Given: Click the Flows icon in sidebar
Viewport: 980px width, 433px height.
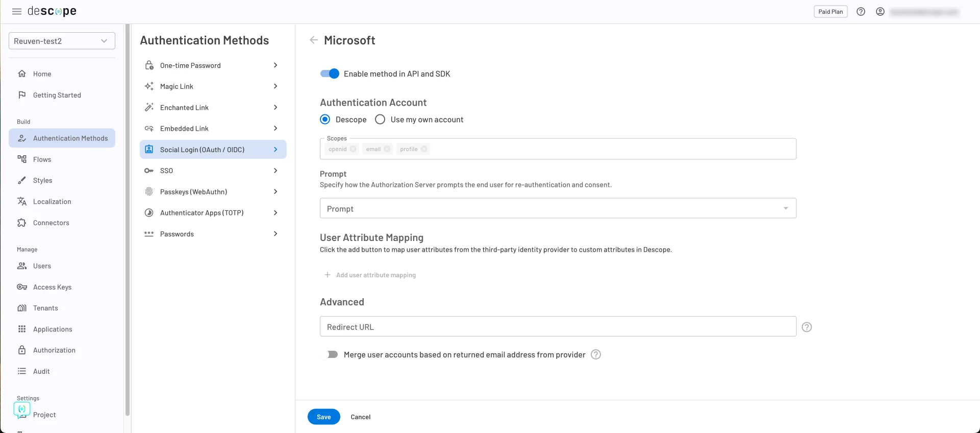Looking at the screenshot, I should 22,159.
